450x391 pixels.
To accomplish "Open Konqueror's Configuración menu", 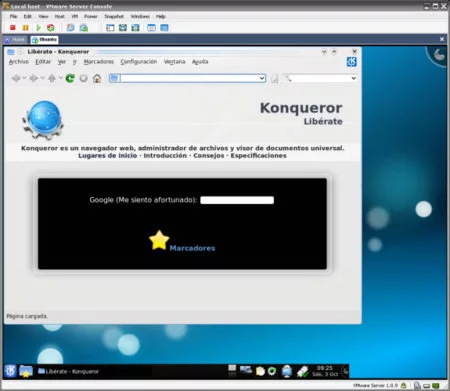I will 139,62.
